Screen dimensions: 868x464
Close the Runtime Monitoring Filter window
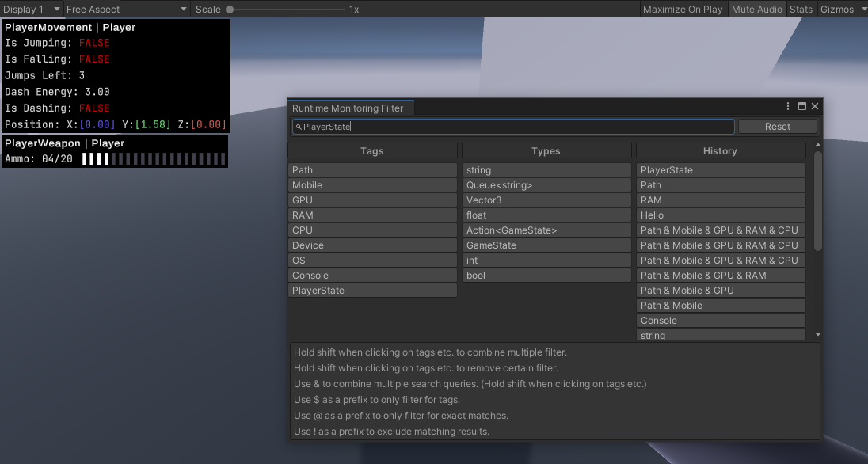(815, 106)
